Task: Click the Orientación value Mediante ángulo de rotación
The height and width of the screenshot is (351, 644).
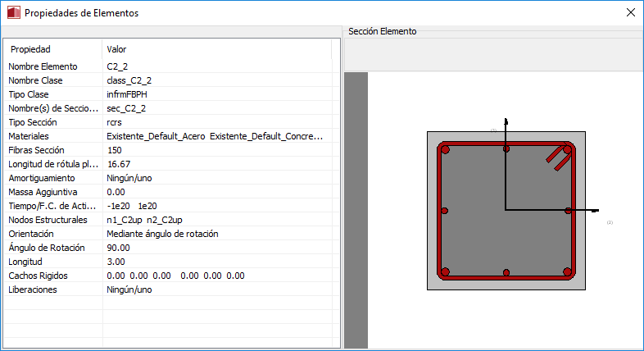Action: [162, 234]
